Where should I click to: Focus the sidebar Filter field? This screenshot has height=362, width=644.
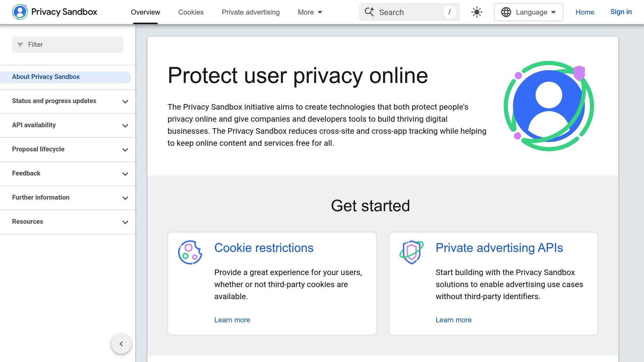[68, 45]
